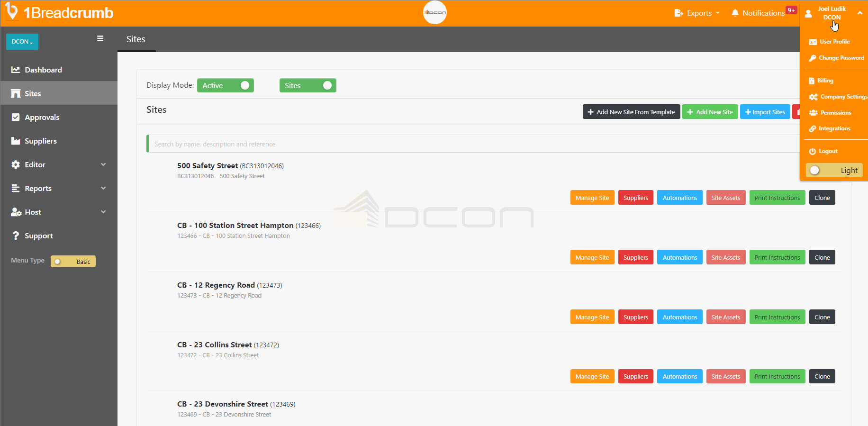Open Suppliers in the sidebar
Viewport: 868px width, 426px height.
point(59,141)
